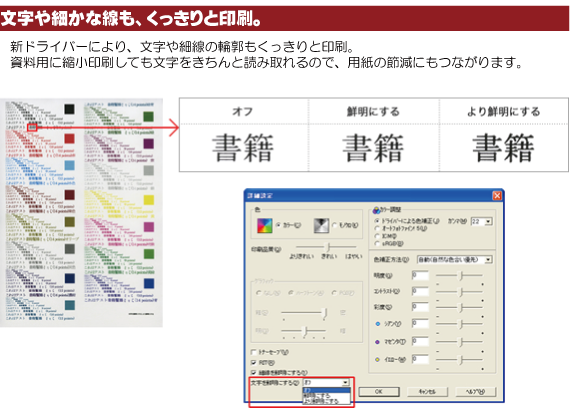The height and width of the screenshot is (413, 570).
Task: Open the 文字を鮮明にする dropdown arrow
Action: point(345,382)
